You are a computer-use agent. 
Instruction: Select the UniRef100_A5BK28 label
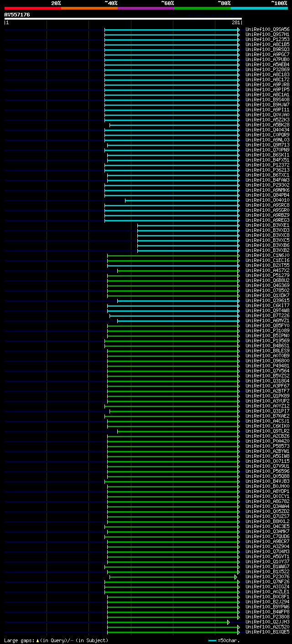click(267, 125)
